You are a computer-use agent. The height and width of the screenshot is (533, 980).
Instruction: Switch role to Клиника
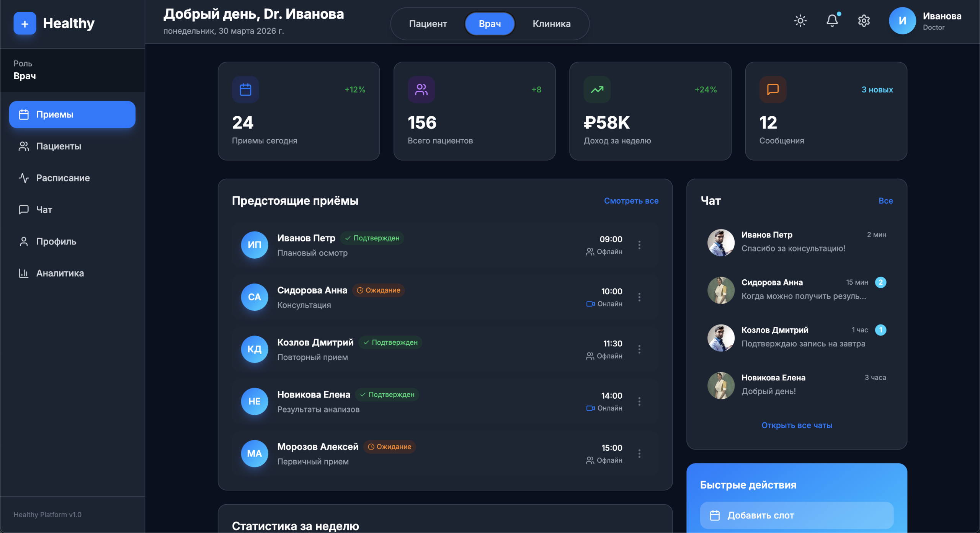click(x=551, y=24)
